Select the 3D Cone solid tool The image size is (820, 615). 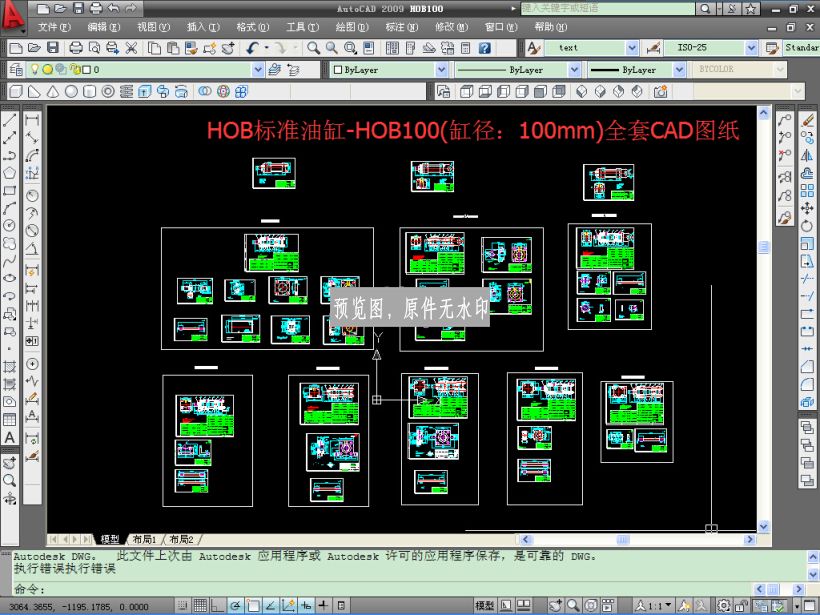(x=53, y=92)
